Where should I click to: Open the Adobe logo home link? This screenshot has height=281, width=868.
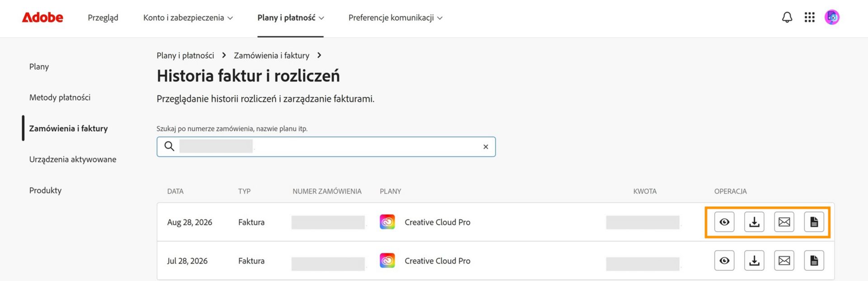[x=42, y=18]
